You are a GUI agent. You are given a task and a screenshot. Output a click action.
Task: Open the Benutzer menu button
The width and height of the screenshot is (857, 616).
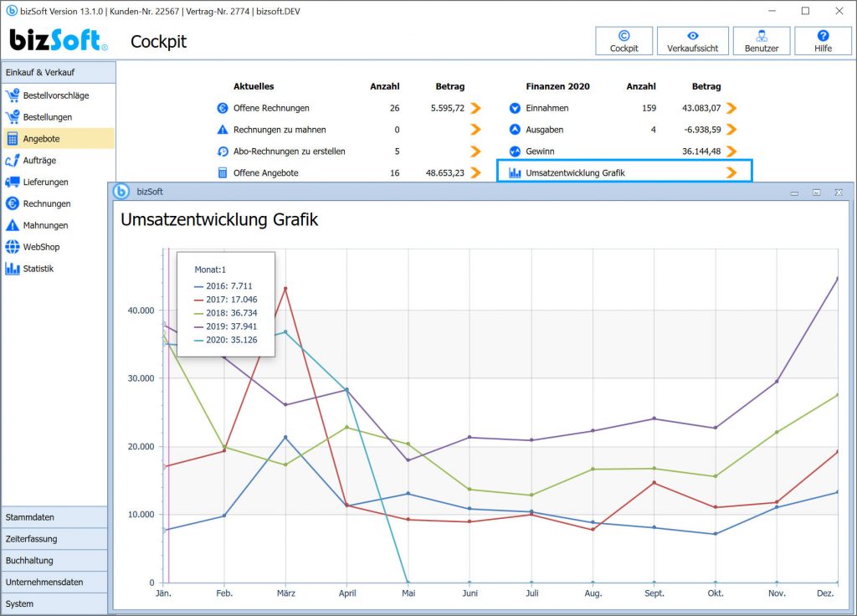[x=762, y=41]
